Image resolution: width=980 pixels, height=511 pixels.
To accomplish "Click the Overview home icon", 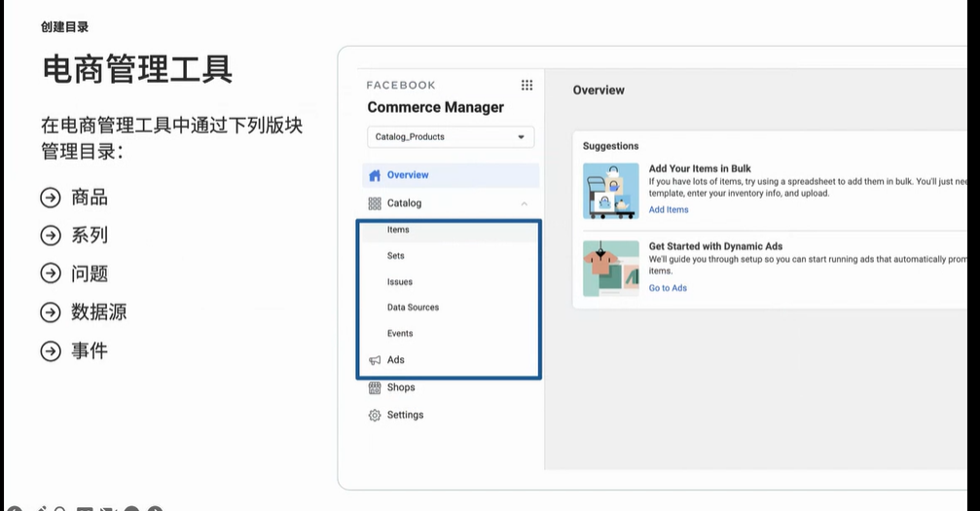I will click(375, 175).
